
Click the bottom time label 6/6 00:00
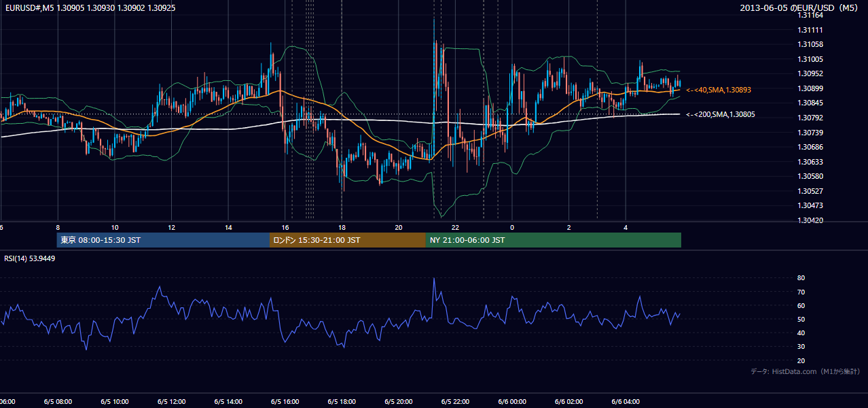tap(512, 402)
